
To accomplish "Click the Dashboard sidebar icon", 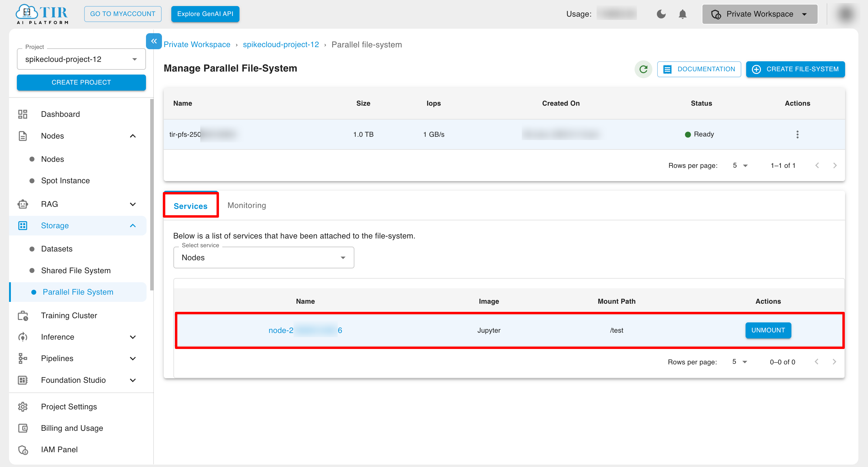I will (x=23, y=114).
